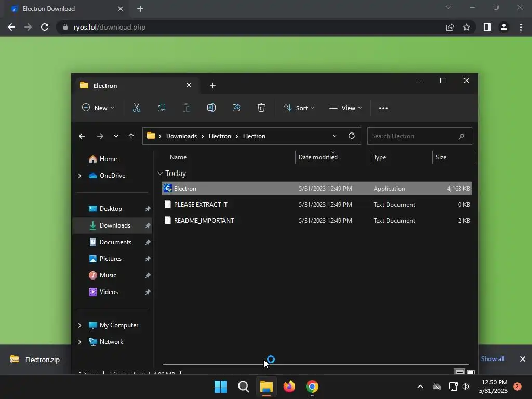Viewport: 532px width, 399px height.
Task: Close the Electron Download Chrome tab
Action: (x=121, y=9)
